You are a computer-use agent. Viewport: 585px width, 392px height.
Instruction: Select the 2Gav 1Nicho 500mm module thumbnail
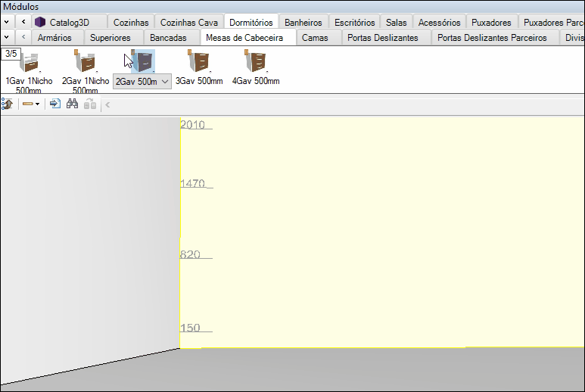click(86, 61)
